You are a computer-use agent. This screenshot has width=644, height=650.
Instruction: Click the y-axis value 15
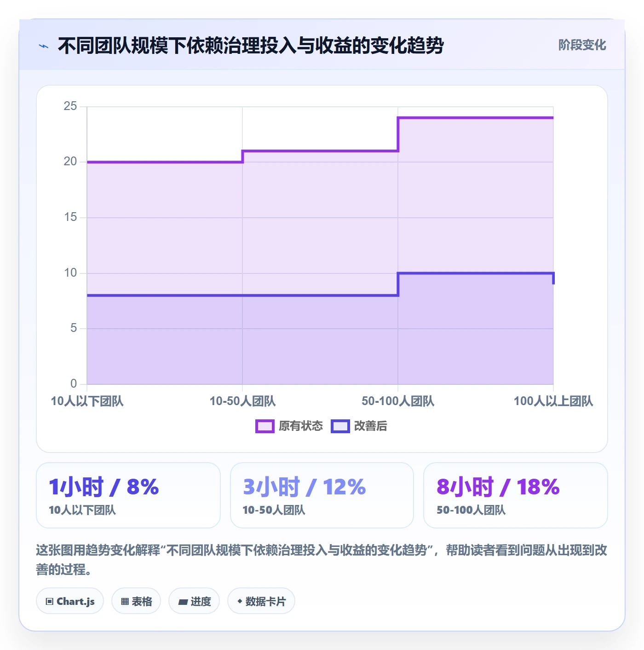tap(70, 217)
